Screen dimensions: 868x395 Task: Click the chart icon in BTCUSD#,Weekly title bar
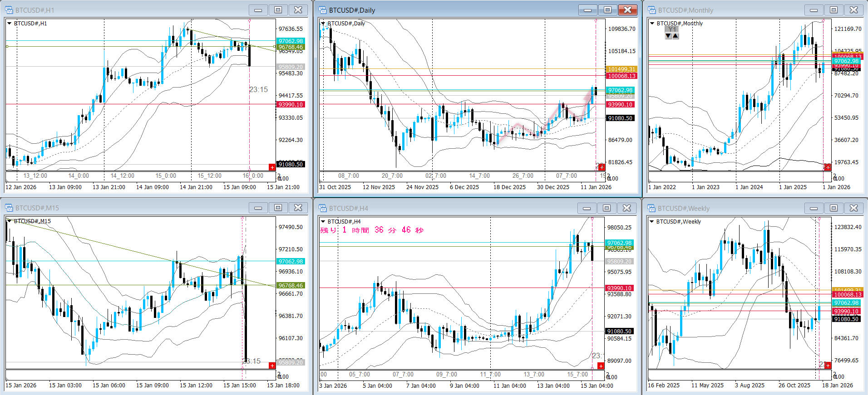(652, 208)
